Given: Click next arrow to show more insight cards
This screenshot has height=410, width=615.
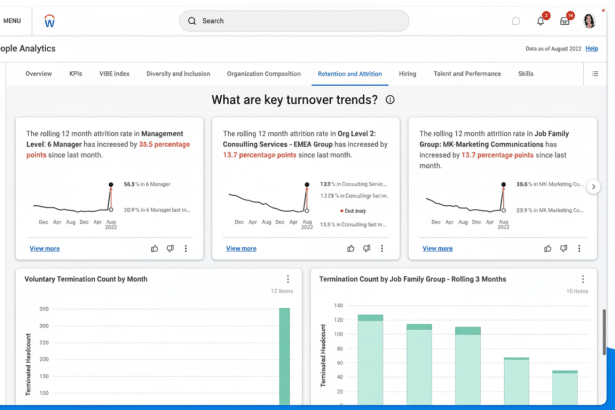Looking at the screenshot, I should pyautogui.click(x=593, y=187).
